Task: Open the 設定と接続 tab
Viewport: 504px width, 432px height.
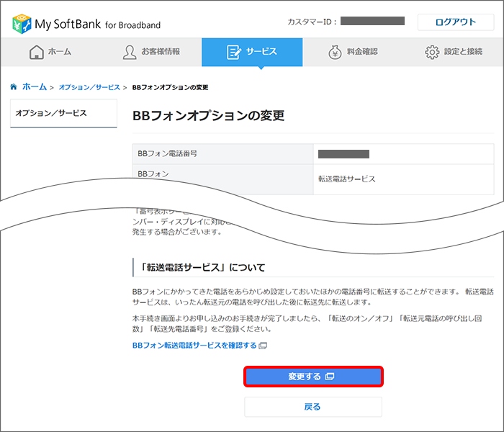Action: coord(453,52)
